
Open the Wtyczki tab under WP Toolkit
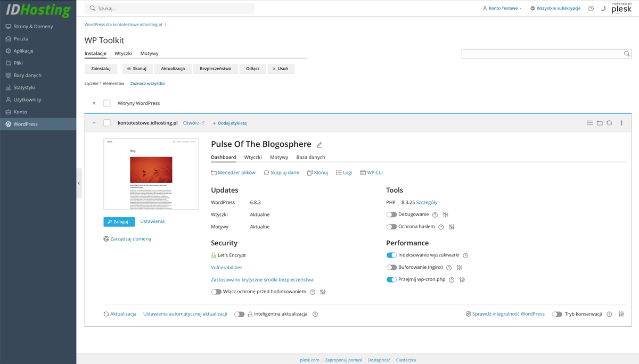[x=123, y=54]
